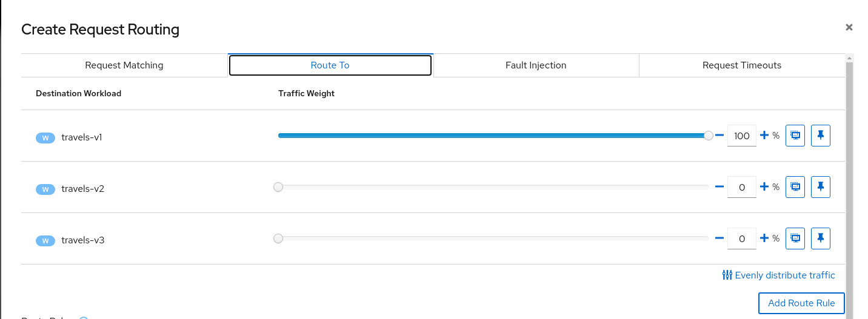Decrease travels-v1 weight with minus icon

pos(719,136)
